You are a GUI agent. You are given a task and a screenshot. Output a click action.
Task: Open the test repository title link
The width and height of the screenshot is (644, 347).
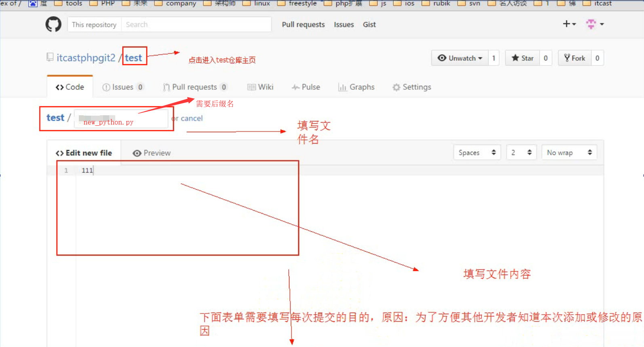click(x=133, y=58)
